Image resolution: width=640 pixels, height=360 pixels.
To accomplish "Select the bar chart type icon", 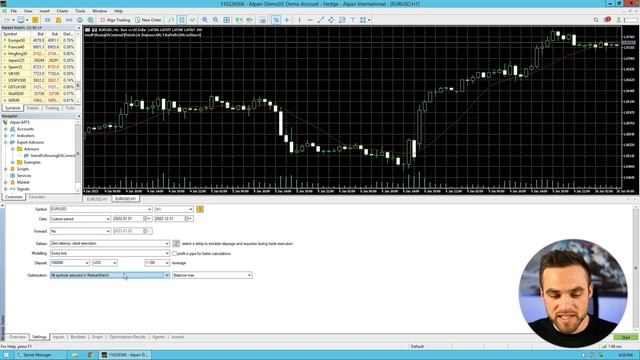I will (171, 20).
